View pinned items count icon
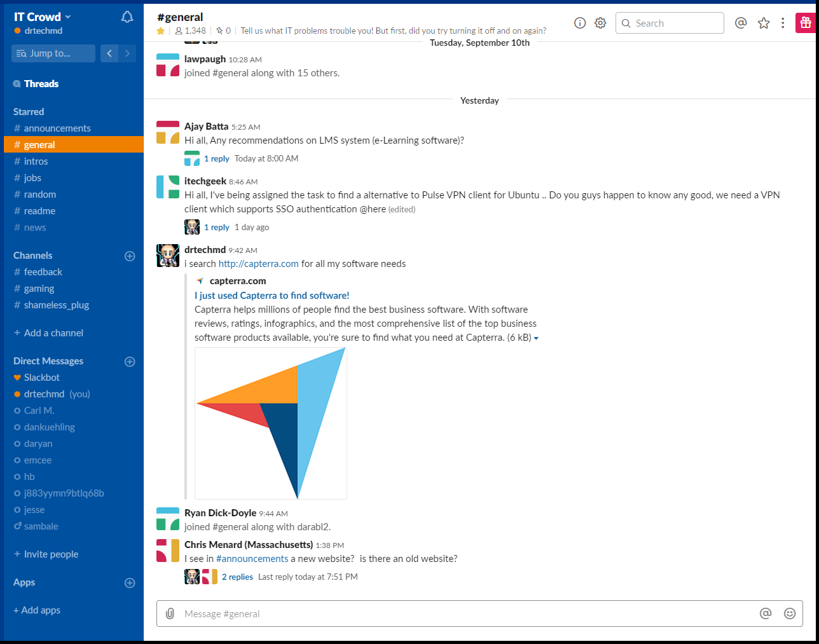Image resolution: width=819 pixels, height=644 pixels. point(223,31)
